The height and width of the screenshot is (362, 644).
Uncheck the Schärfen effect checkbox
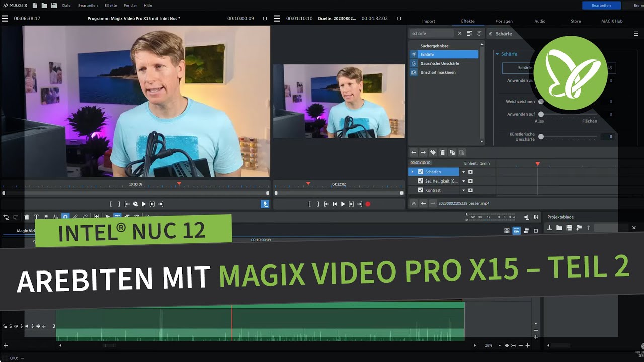pyautogui.click(x=421, y=172)
